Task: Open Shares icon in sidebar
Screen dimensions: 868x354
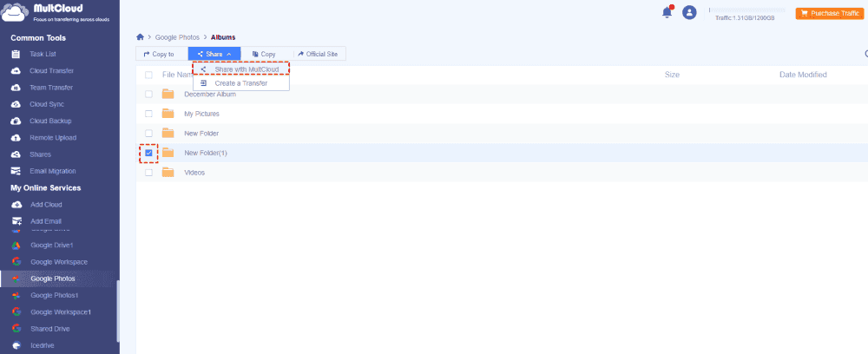Action: (x=16, y=154)
